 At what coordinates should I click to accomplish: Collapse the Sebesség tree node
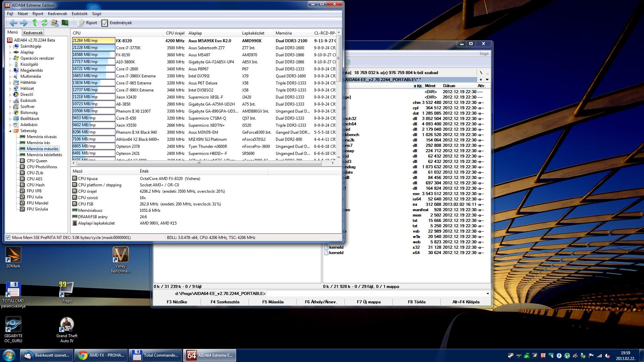pos(10,131)
